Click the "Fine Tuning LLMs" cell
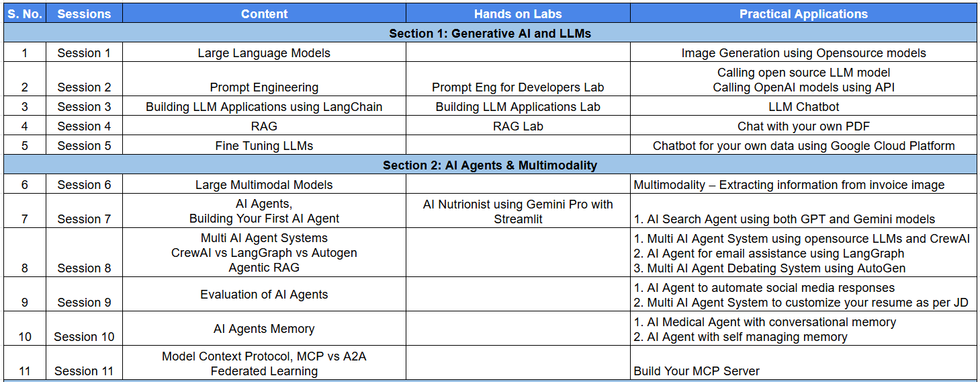The image size is (980, 382). [264, 145]
